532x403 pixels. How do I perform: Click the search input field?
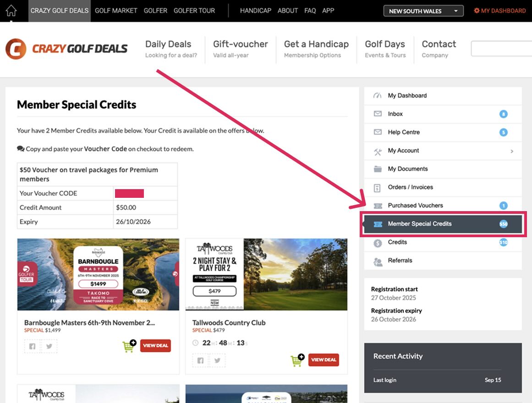(501, 49)
